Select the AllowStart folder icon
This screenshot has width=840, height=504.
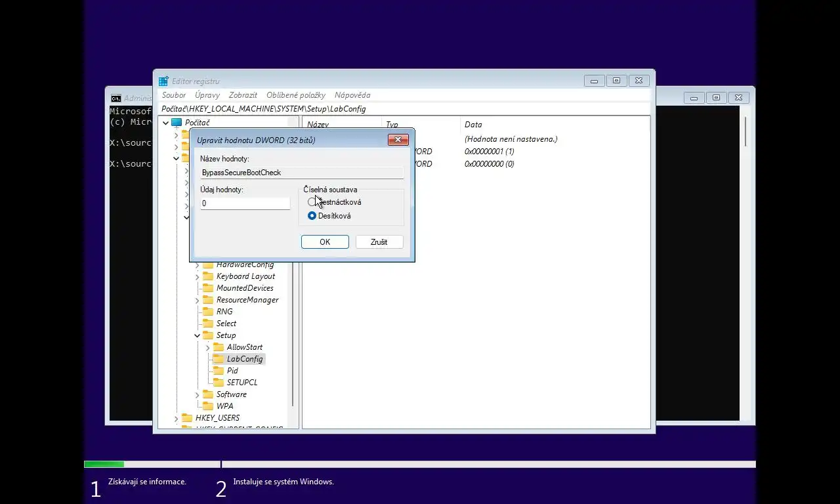point(219,347)
